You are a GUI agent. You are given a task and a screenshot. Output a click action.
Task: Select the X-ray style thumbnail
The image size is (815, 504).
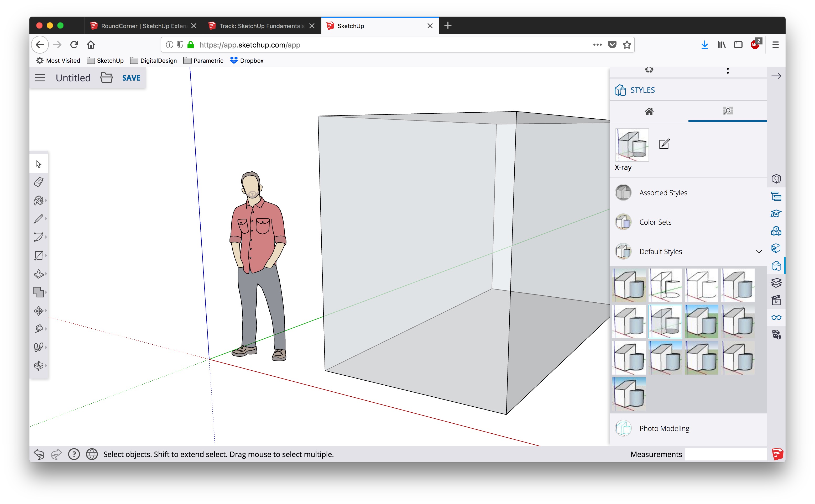point(632,145)
